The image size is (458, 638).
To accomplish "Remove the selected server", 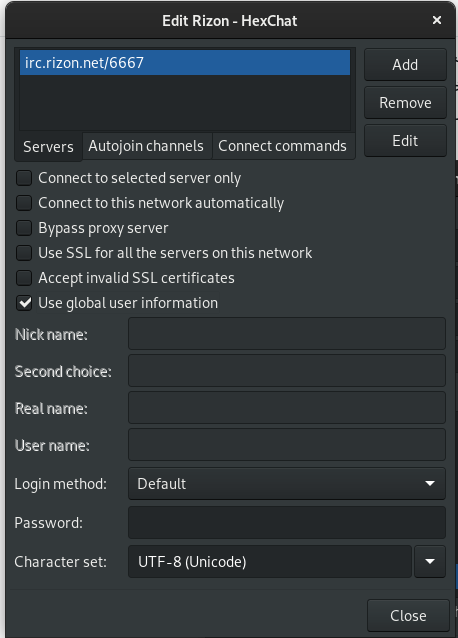I will [405, 103].
